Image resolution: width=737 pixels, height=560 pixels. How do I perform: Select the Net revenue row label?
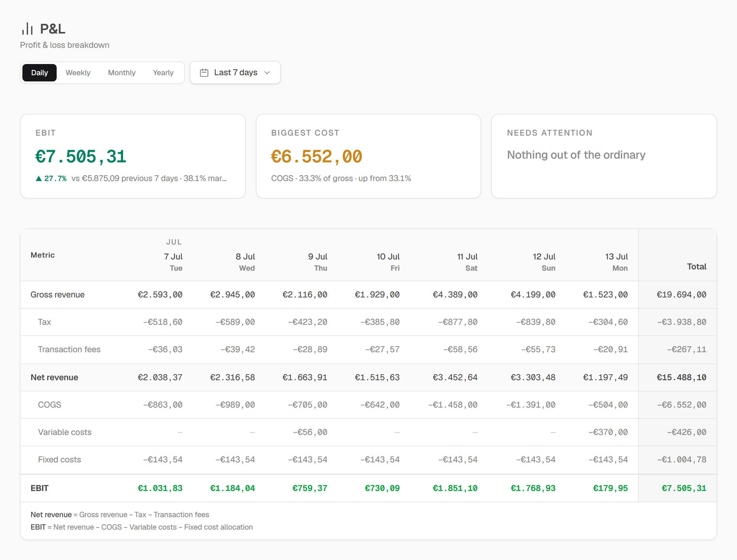click(54, 377)
